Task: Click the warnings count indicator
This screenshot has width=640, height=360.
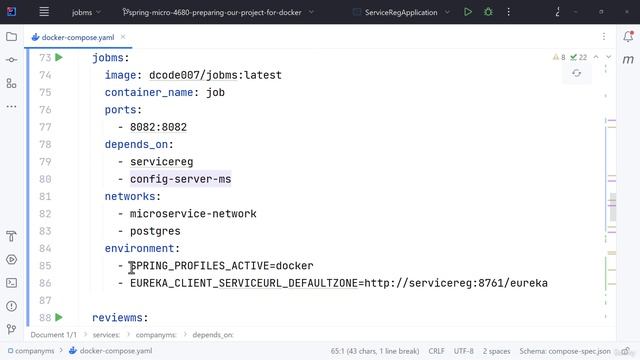Action: 559,57
